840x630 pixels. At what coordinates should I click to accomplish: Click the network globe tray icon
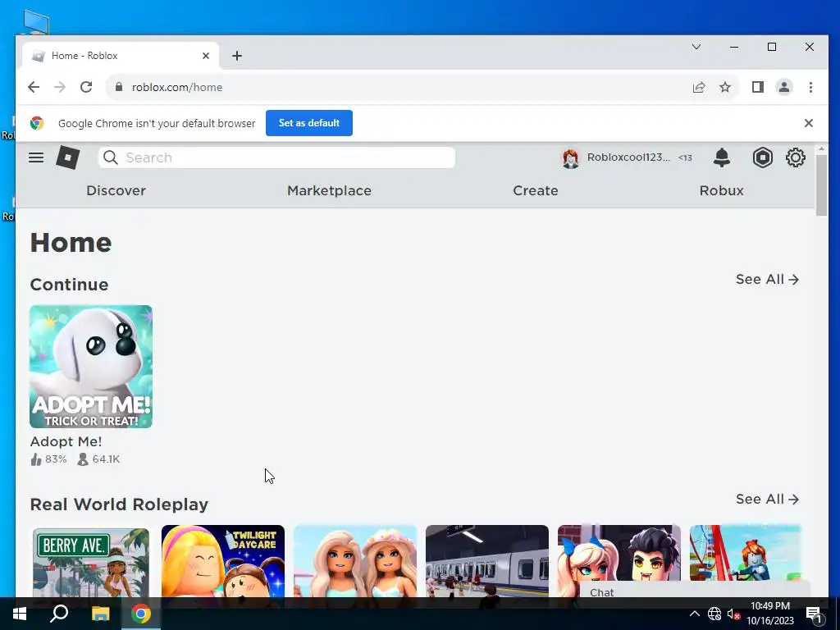pyautogui.click(x=714, y=614)
